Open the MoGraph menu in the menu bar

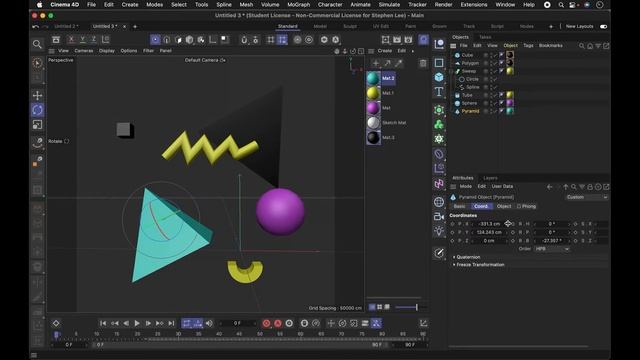pyautogui.click(x=298, y=4)
